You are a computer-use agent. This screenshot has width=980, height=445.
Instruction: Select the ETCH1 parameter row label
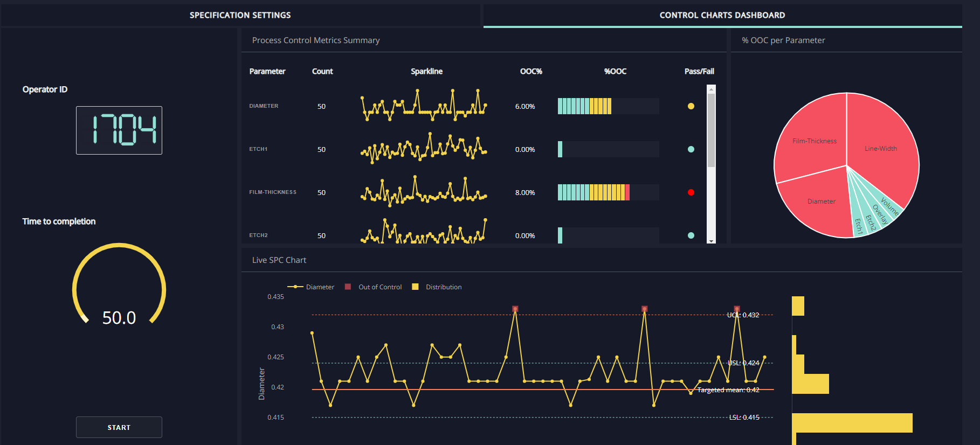258,149
